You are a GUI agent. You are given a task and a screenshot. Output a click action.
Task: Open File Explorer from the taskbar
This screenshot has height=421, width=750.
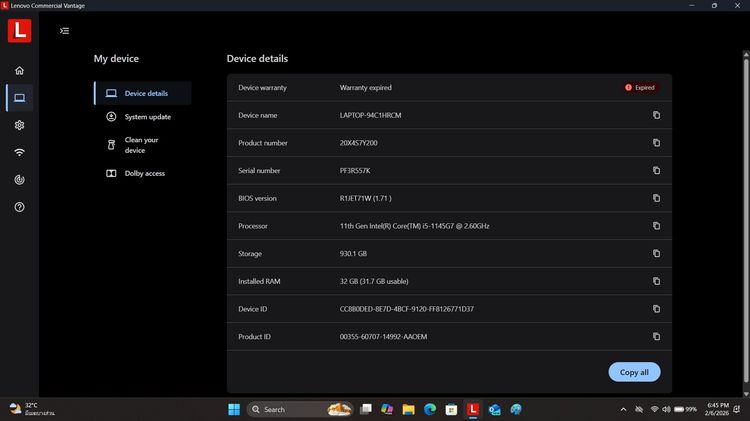[408, 410]
